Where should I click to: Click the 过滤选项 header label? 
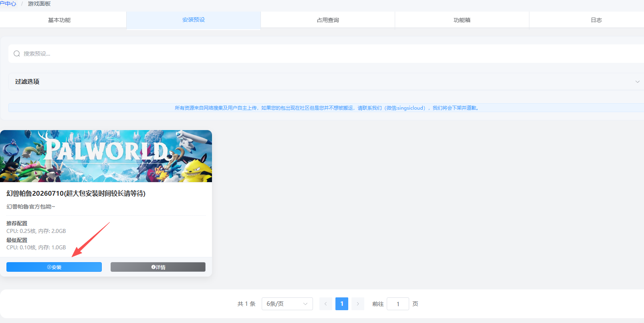(x=27, y=82)
